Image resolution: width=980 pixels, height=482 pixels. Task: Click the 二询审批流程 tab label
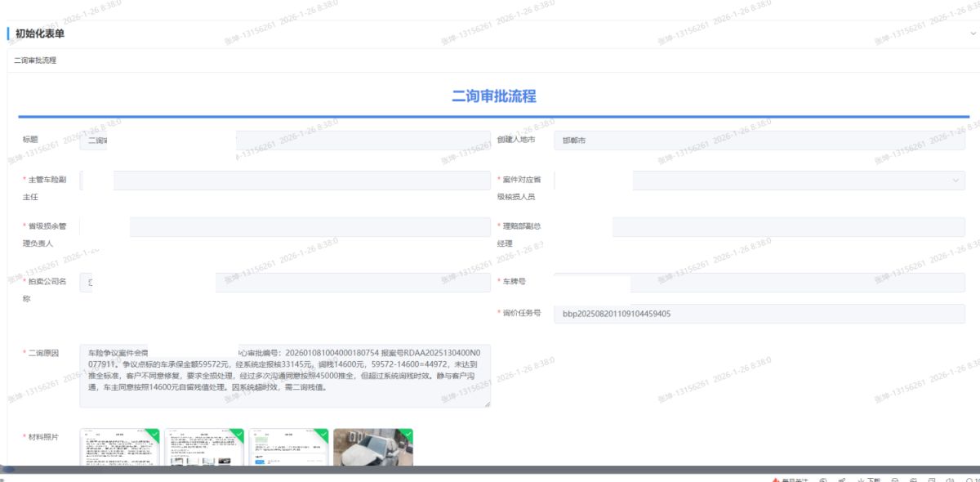tap(35, 60)
